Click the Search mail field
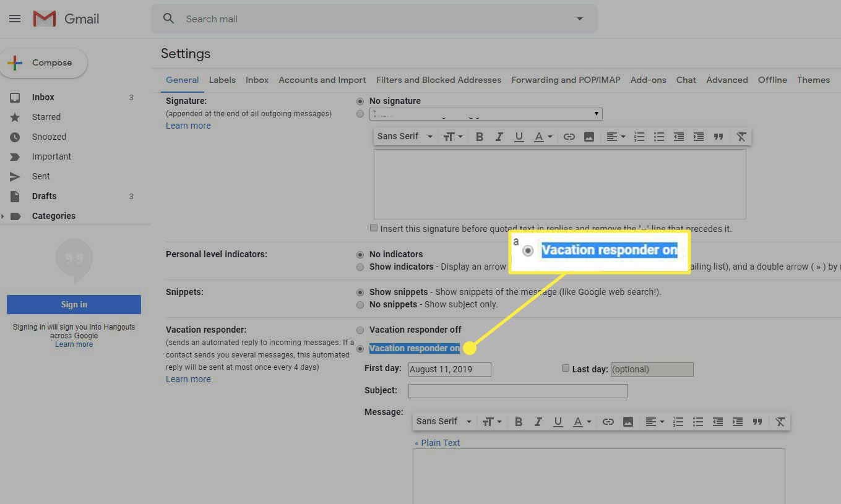Screen dimensions: 841x504 [x=374, y=19]
